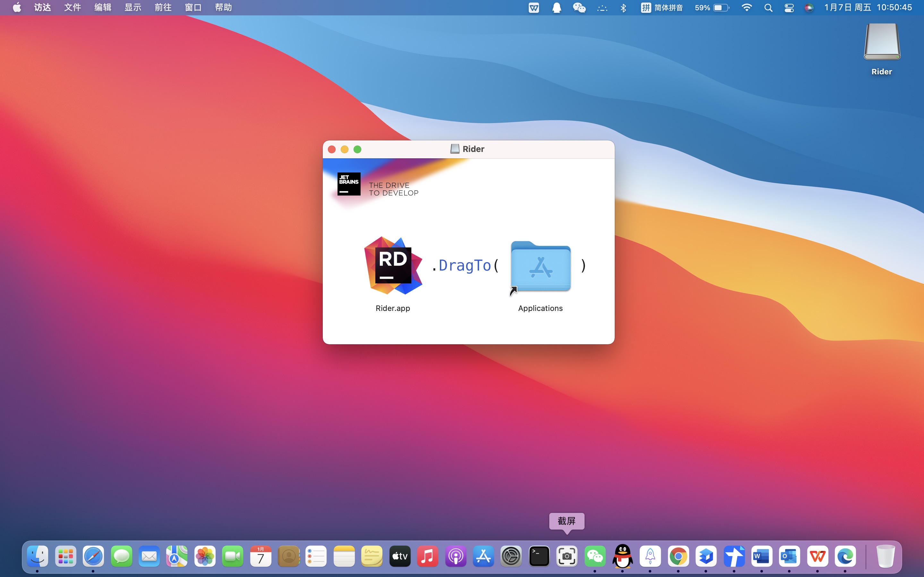924x577 pixels.
Task: Open App Store from the dock
Action: pyautogui.click(x=483, y=556)
